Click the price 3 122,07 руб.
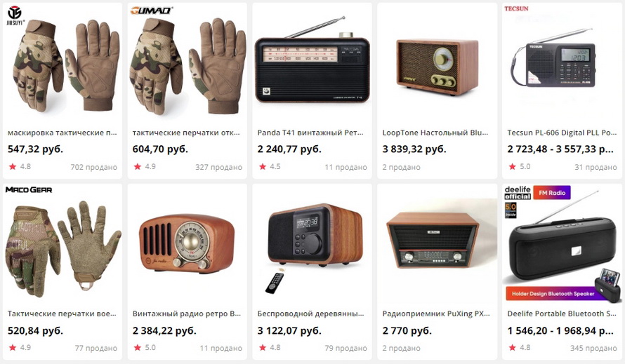 [x=289, y=330]
